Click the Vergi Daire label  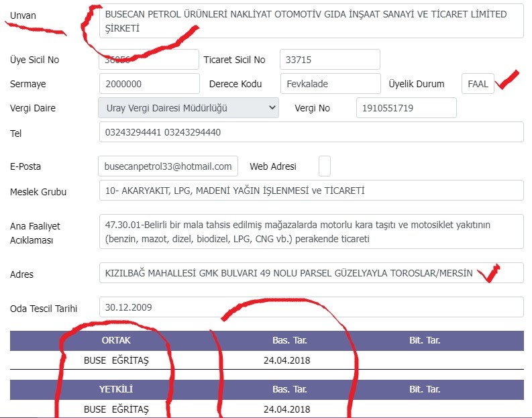[33, 108]
